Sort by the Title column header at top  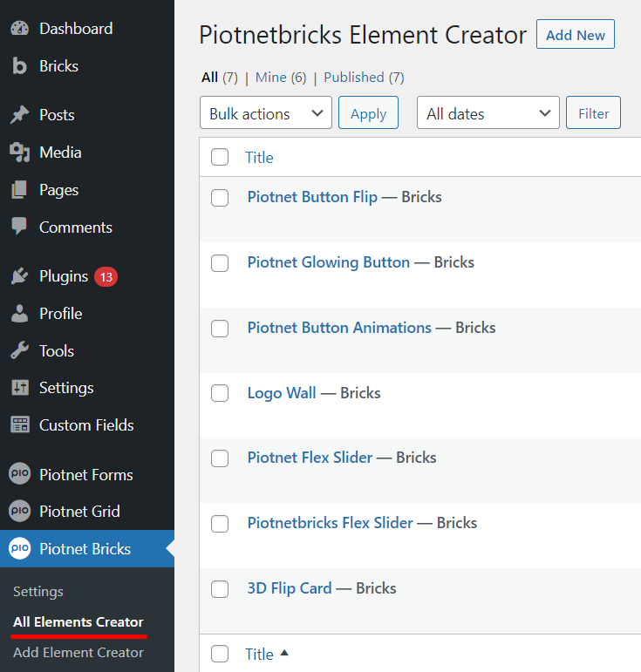click(x=259, y=157)
